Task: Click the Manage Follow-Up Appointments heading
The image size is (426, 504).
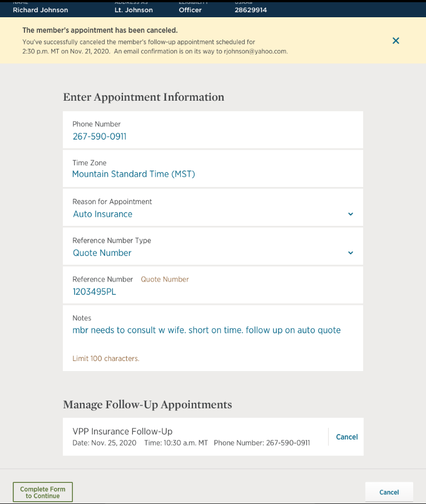Action: [x=147, y=404]
